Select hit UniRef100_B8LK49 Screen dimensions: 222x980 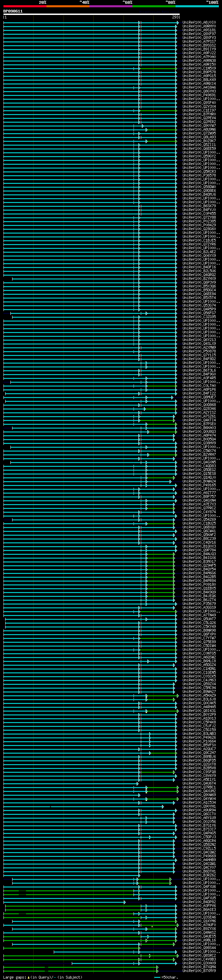[199, 80]
